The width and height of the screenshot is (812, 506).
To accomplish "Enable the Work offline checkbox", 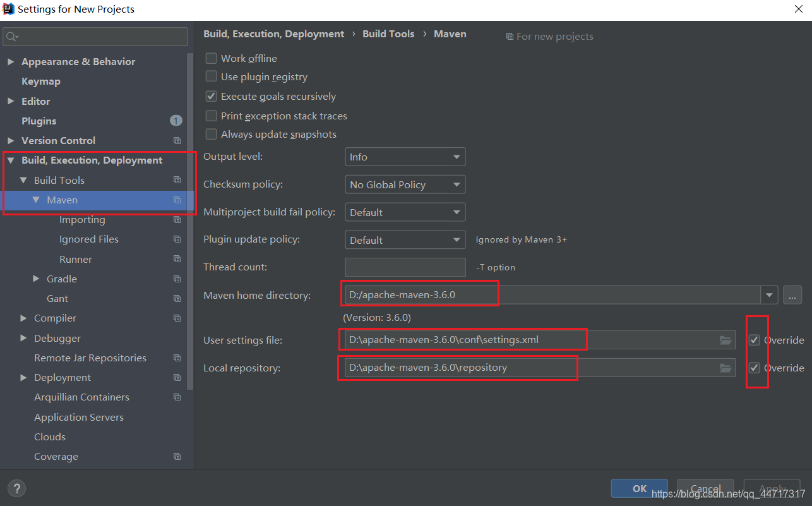I will [x=212, y=58].
